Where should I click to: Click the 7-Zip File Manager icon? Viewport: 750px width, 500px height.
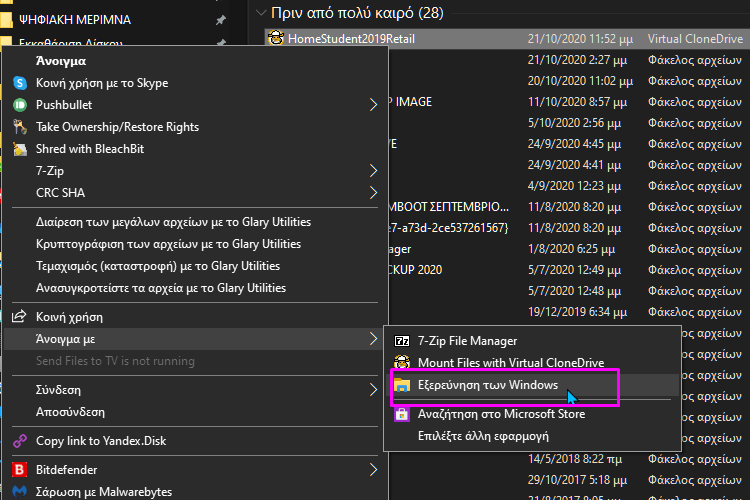pyautogui.click(x=402, y=341)
